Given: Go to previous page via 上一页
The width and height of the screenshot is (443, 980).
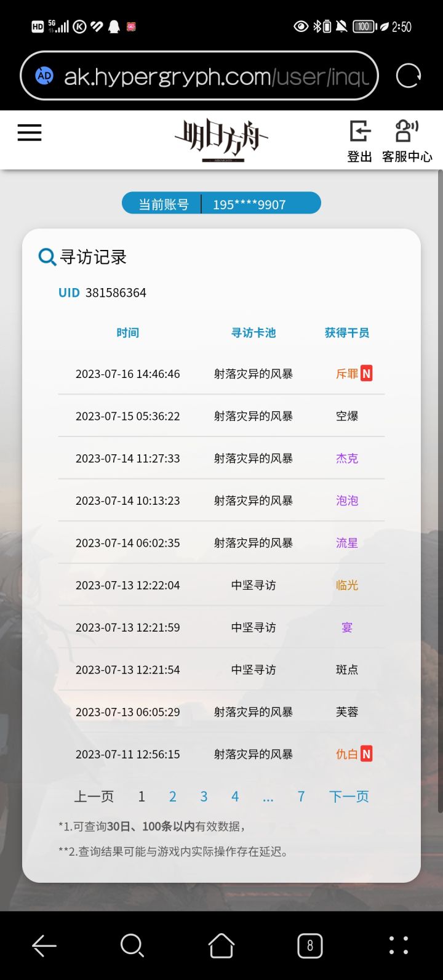Looking at the screenshot, I should 94,797.
